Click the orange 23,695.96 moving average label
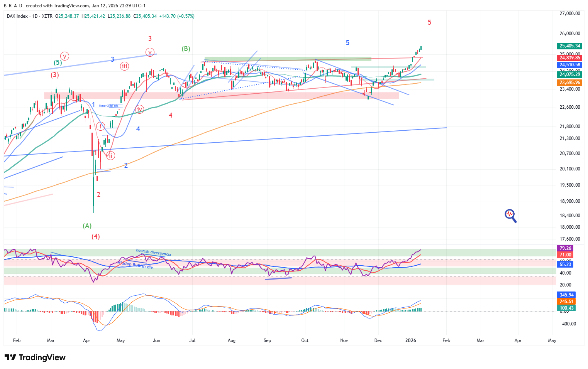The height and width of the screenshot is (369, 588). coord(569,83)
